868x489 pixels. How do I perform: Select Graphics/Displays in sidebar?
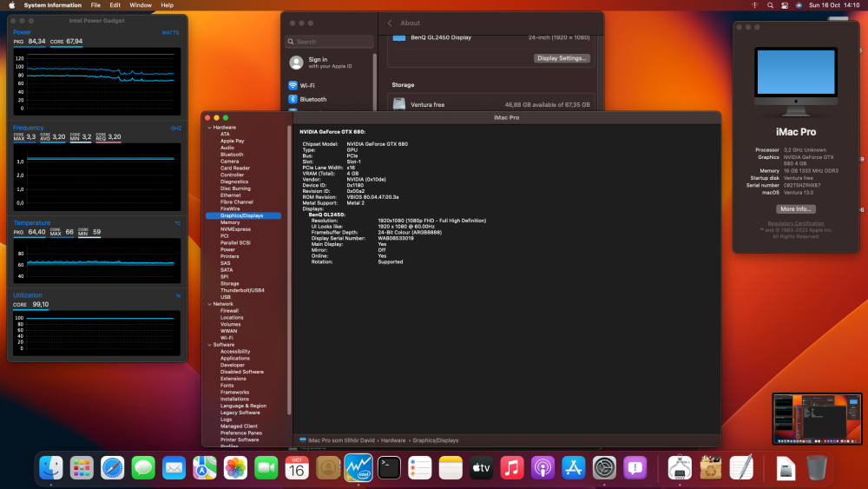pyautogui.click(x=243, y=215)
